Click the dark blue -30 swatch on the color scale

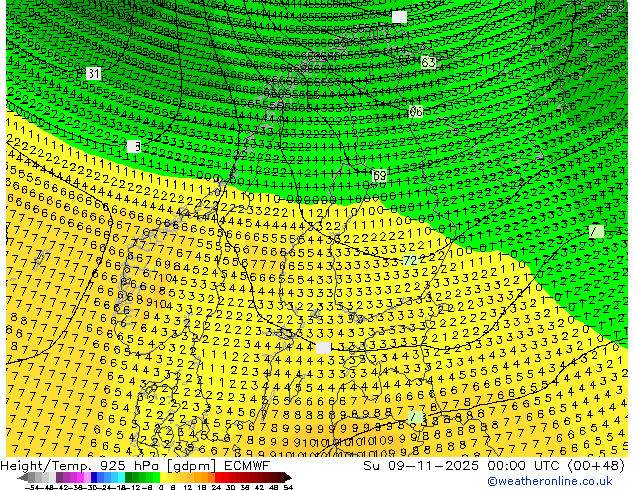pyautogui.click(x=94, y=477)
